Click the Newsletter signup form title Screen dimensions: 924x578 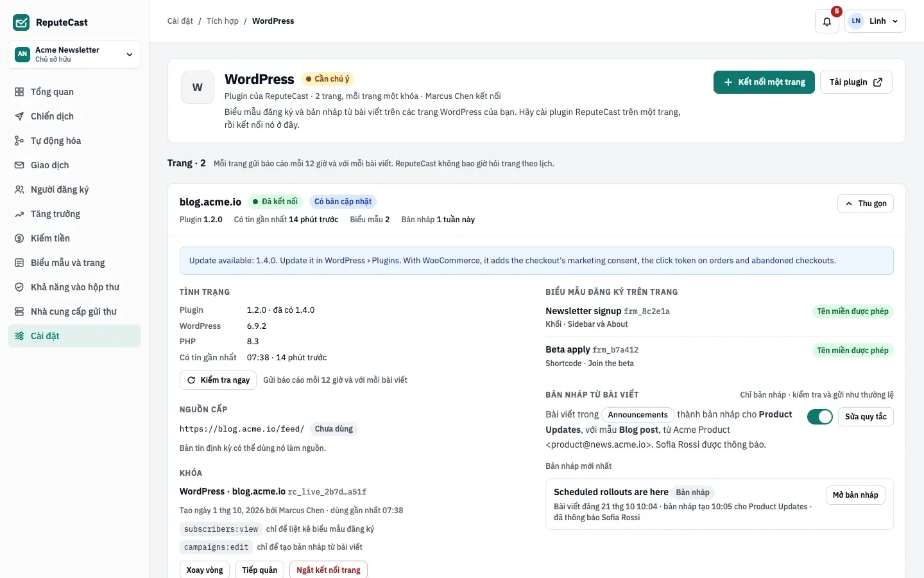tap(583, 311)
